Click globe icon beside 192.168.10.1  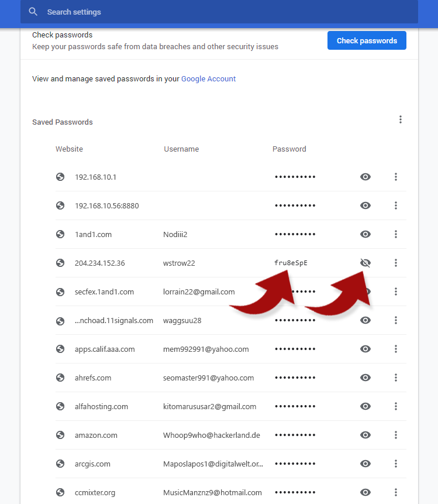coord(60,177)
